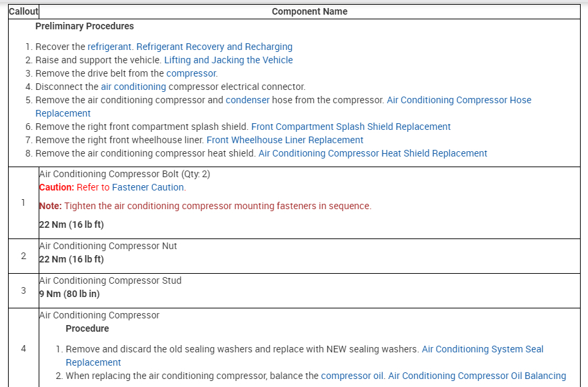Image resolution: width=588 pixels, height=387 pixels.
Task: Open Front Wheelhouse Liner Replacement link
Action: 285,140
